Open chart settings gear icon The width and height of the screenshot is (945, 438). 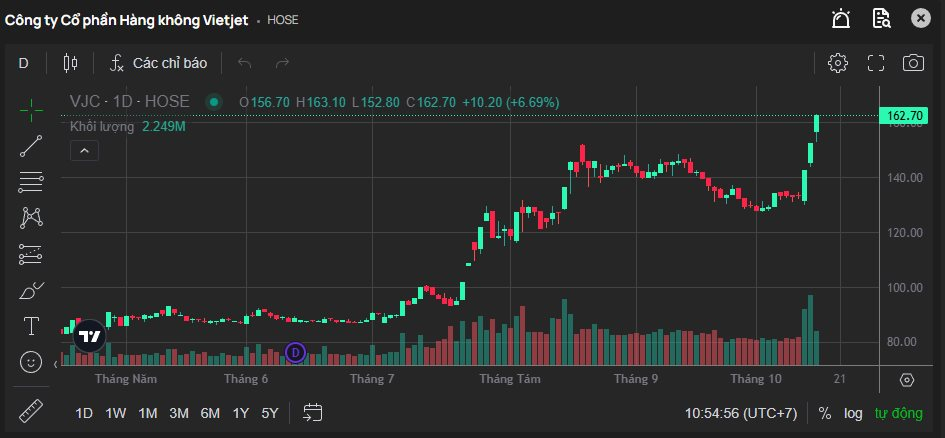(838, 63)
